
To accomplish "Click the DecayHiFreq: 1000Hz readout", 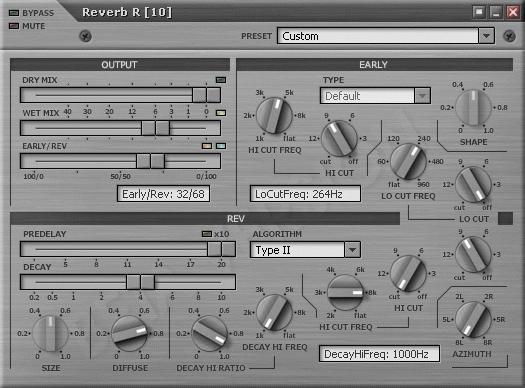I will tap(379, 354).
